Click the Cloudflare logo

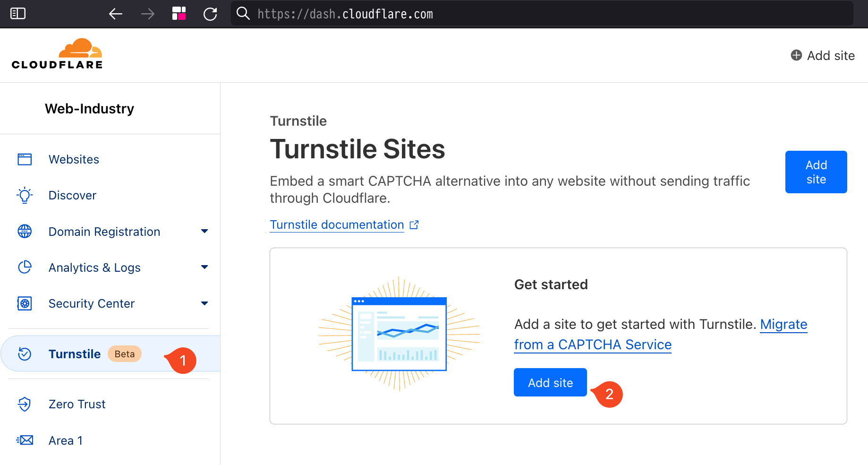click(x=57, y=54)
